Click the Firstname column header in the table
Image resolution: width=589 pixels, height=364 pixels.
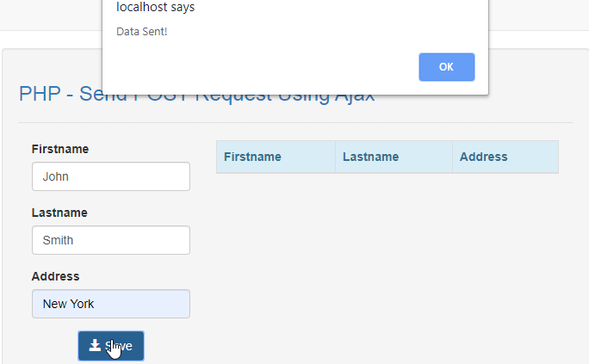252,157
